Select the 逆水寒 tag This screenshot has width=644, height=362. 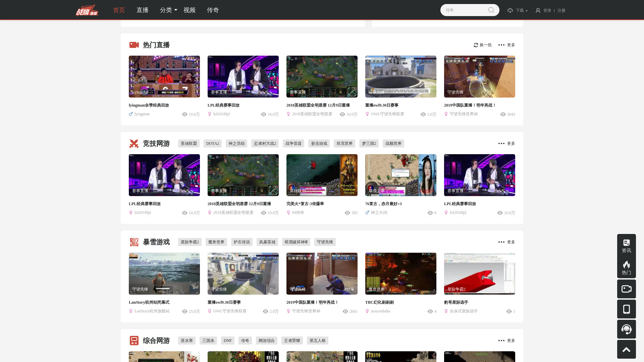click(187, 341)
